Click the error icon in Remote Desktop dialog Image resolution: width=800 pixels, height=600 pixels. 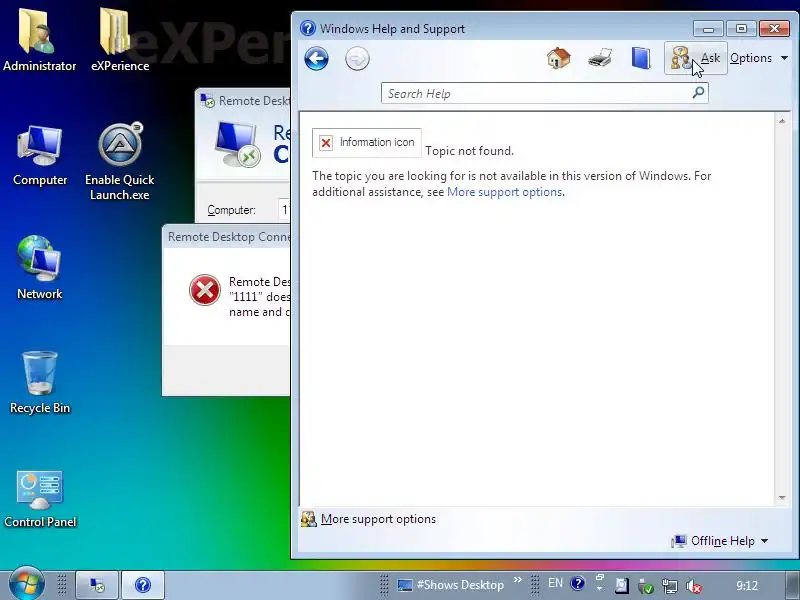pyautogui.click(x=205, y=290)
